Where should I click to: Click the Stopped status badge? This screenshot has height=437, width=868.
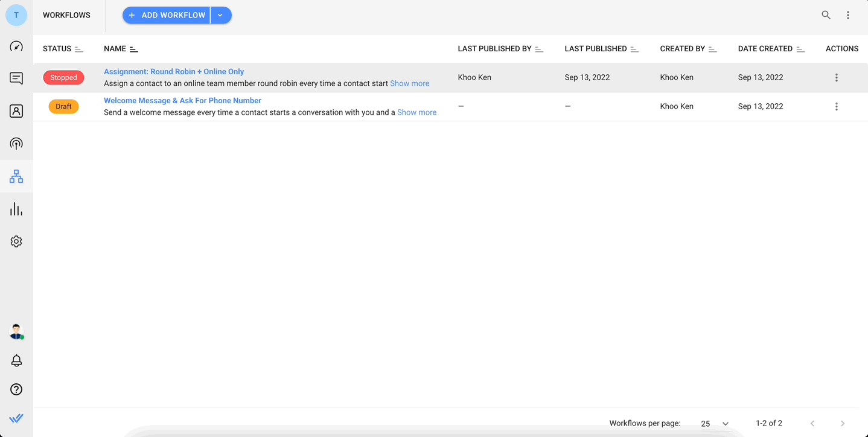click(x=63, y=77)
